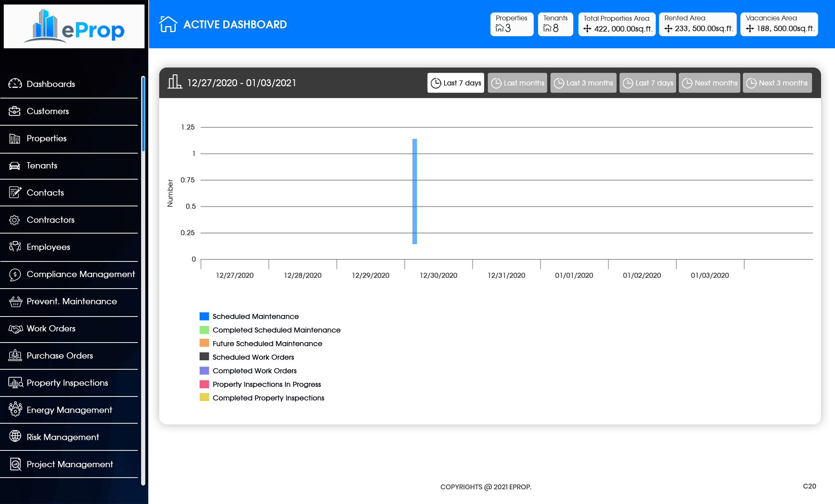The height and width of the screenshot is (504, 835).
Task: Click the bar chart icon beside date range
Action: coord(175,82)
